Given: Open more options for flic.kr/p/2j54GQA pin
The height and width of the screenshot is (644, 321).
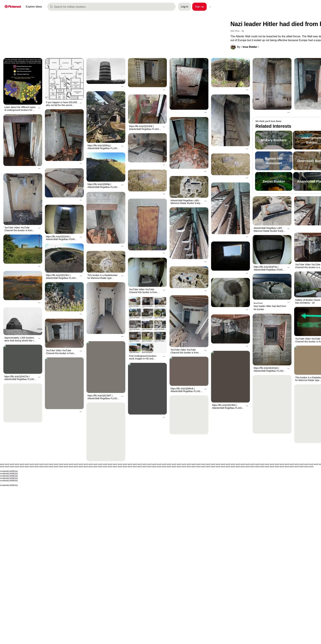Looking at the screenshot, I should (288, 368).
